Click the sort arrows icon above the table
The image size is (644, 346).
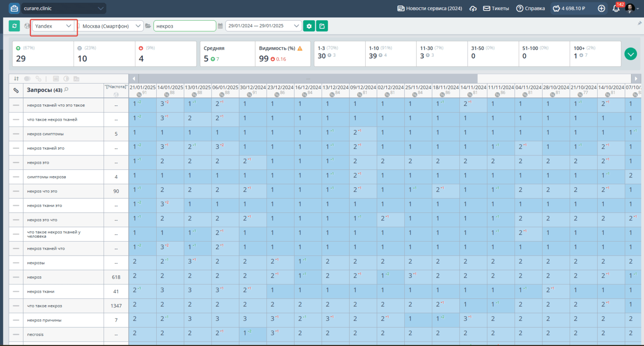tap(16, 78)
